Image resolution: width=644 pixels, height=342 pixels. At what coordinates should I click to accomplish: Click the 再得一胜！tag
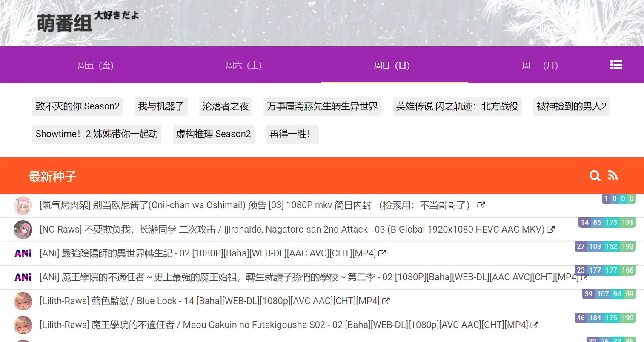click(x=292, y=134)
